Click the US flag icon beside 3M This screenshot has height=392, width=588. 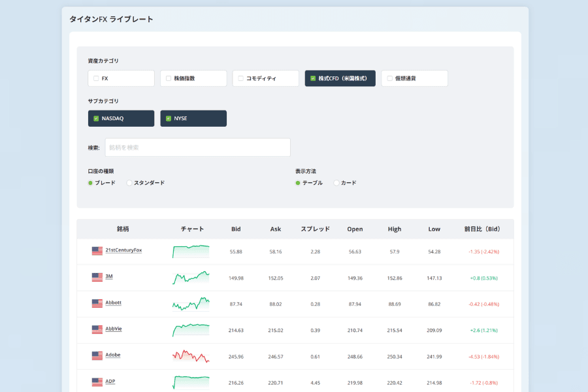[97, 277]
